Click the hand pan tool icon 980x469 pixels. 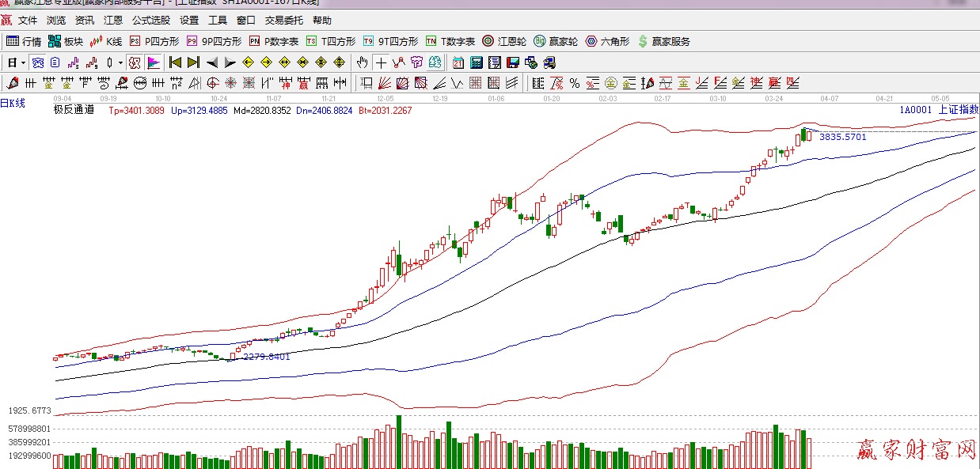tap(362, 62)
